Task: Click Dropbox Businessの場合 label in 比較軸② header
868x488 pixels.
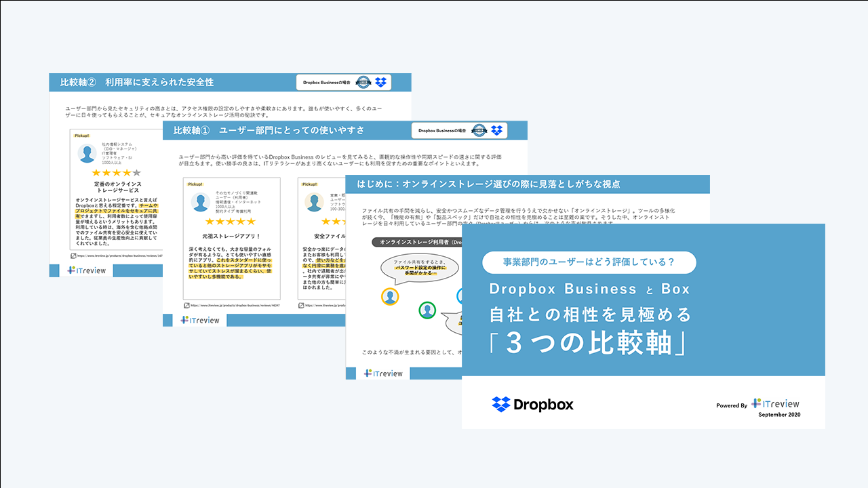Action: point(327,82)
